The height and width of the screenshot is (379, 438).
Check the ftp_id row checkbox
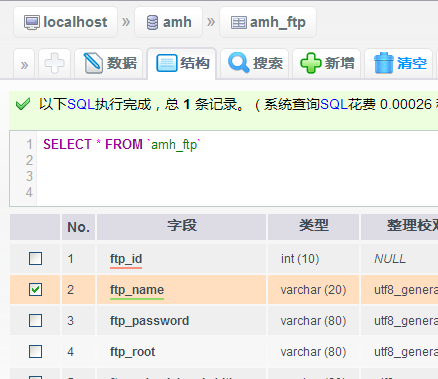(35, 259)
